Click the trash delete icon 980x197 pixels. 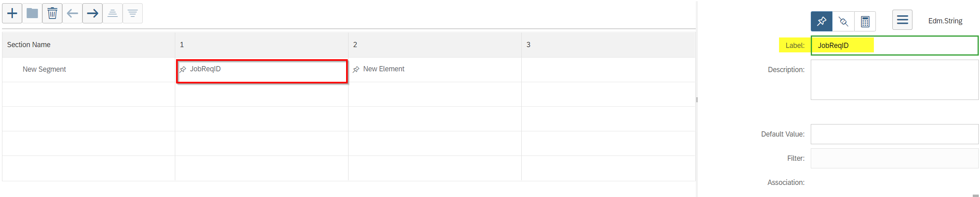52,13
